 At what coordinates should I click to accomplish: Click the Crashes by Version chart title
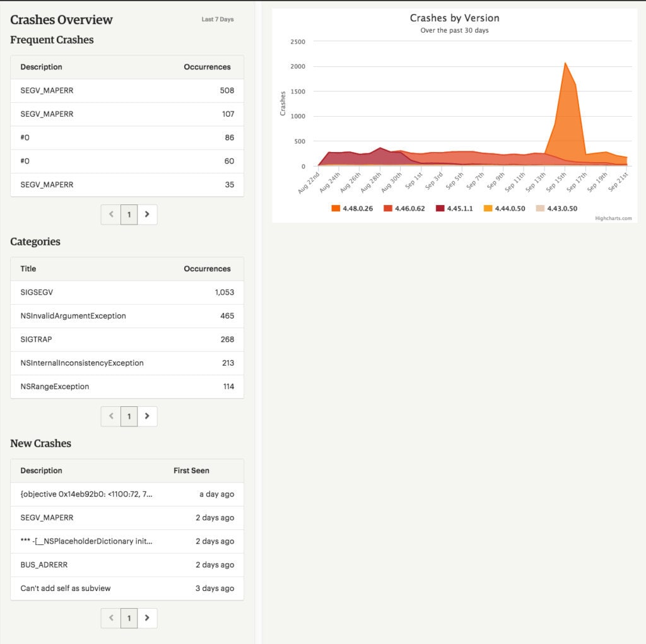tap(454, 18)
